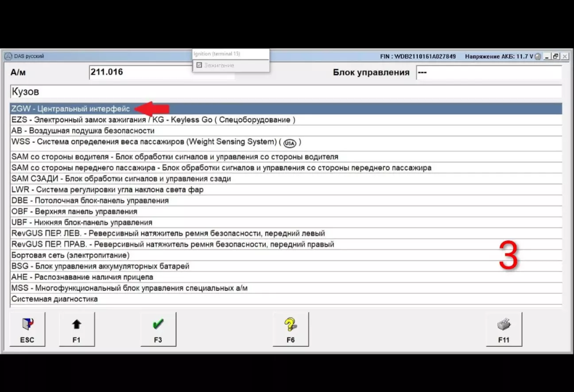Click the F1 up arrow button
The width and height of the screenshot is (574, 392).
click(76, 330)
